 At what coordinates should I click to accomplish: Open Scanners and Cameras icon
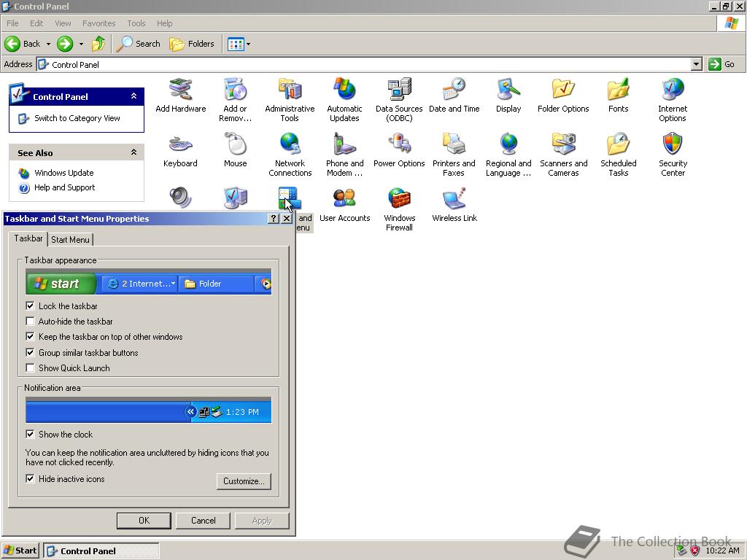pos(564,144)
